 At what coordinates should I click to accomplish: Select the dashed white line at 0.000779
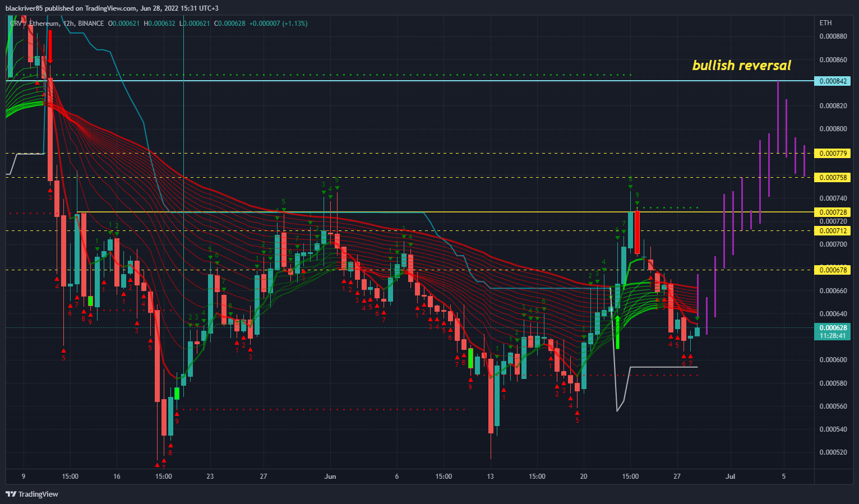(409, 153)
